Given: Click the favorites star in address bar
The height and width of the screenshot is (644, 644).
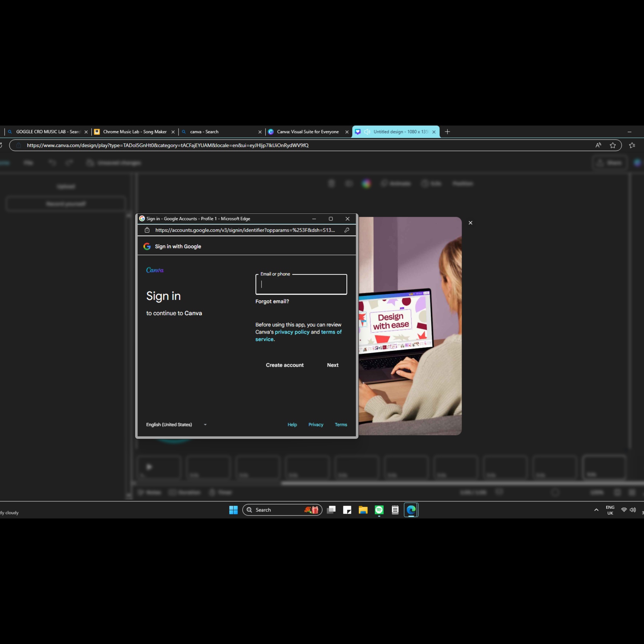Looking at the screenshot, I should pos(613,145).
